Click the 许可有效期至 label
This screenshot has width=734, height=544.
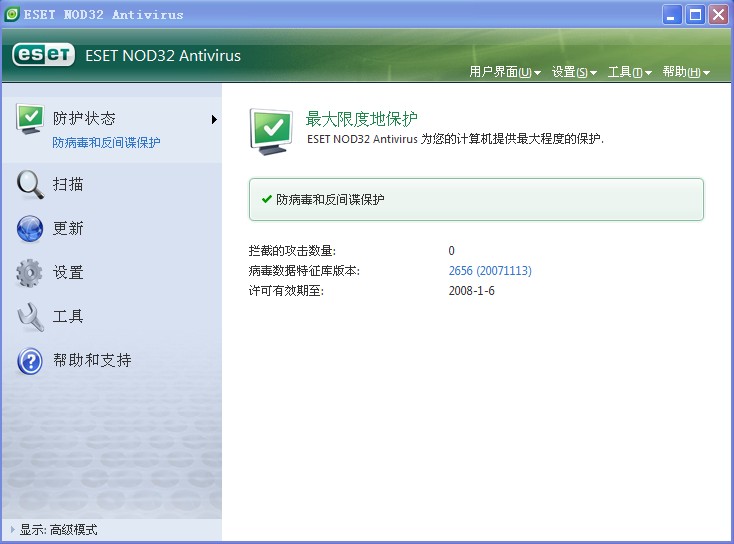pyautogui.click(x=286, y=291)
